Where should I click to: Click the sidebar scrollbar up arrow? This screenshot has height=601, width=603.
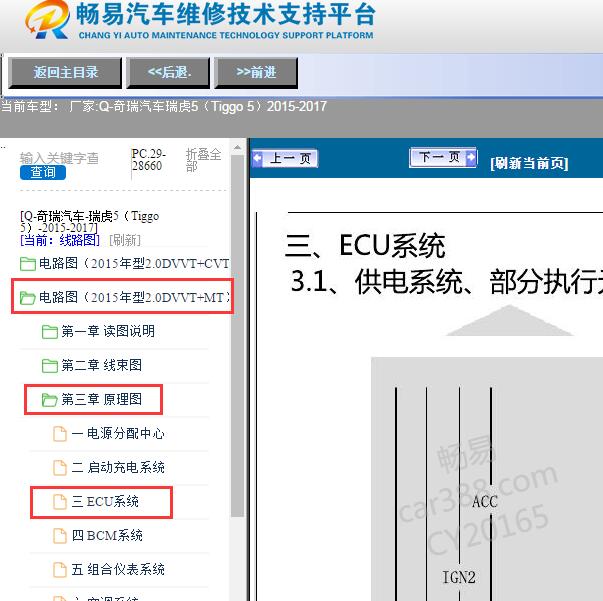237,148
